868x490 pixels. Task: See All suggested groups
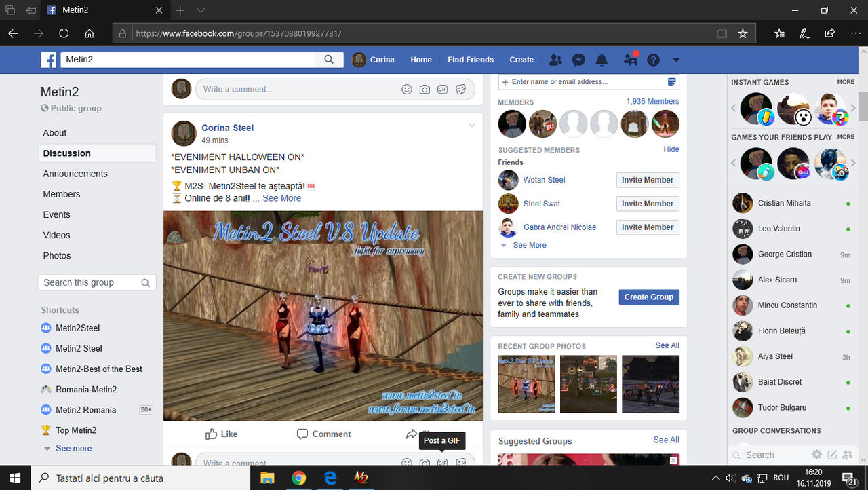666,440
